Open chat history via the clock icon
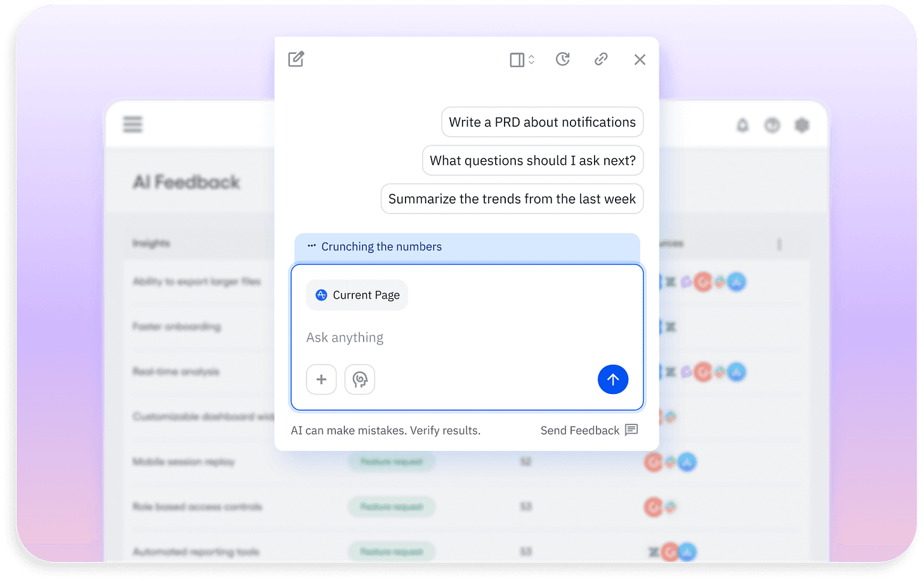This screenshot has width=924, height=581. [563, 59]
